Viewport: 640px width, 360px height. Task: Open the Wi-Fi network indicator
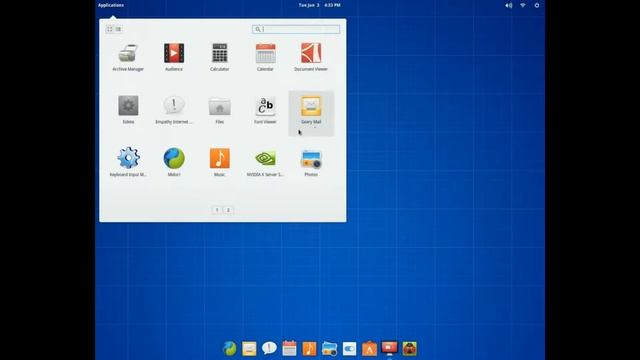click(x=523, y=5)
